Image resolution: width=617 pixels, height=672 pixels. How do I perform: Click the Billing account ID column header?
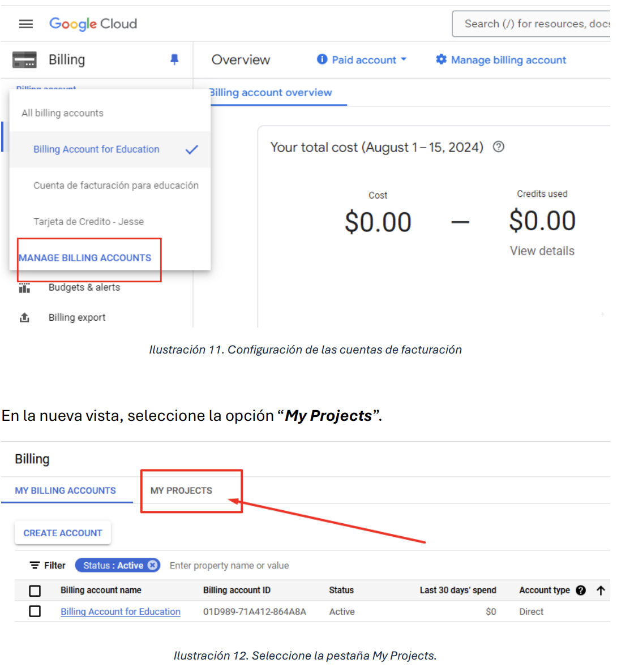click(237, 591)
